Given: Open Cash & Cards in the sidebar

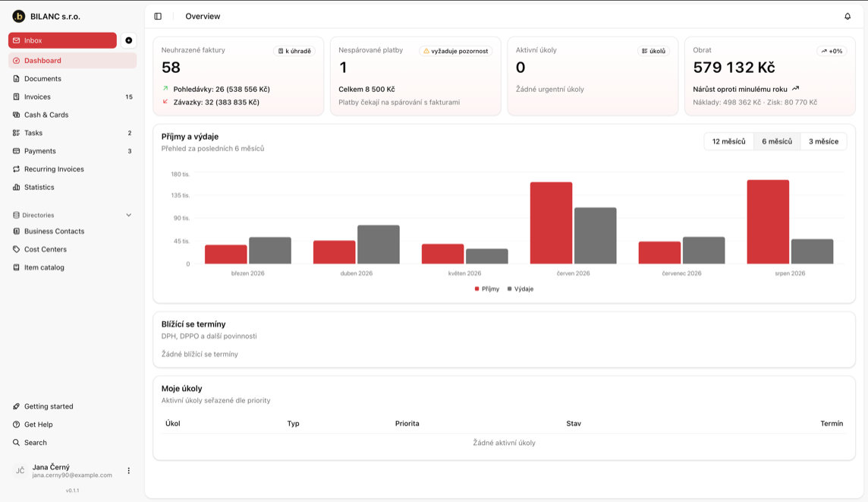Looking at the screenshot, I should pyautogui.click(x=73, y=115).
